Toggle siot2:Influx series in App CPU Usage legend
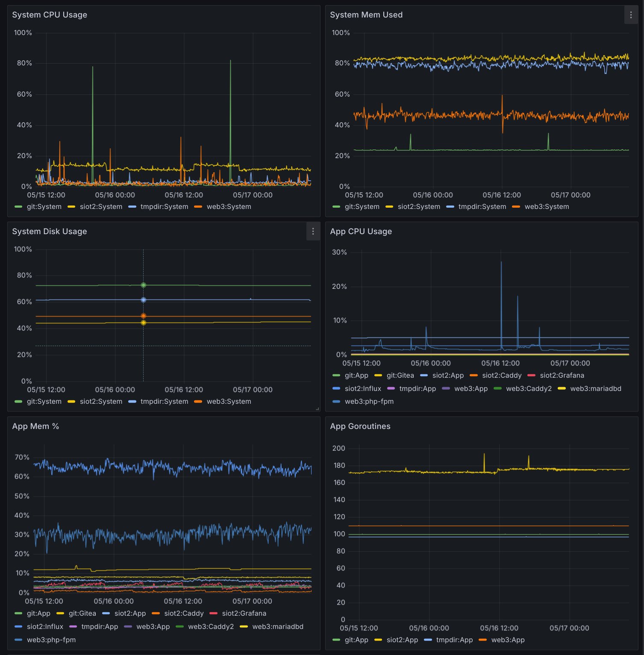 click(363, 389)
